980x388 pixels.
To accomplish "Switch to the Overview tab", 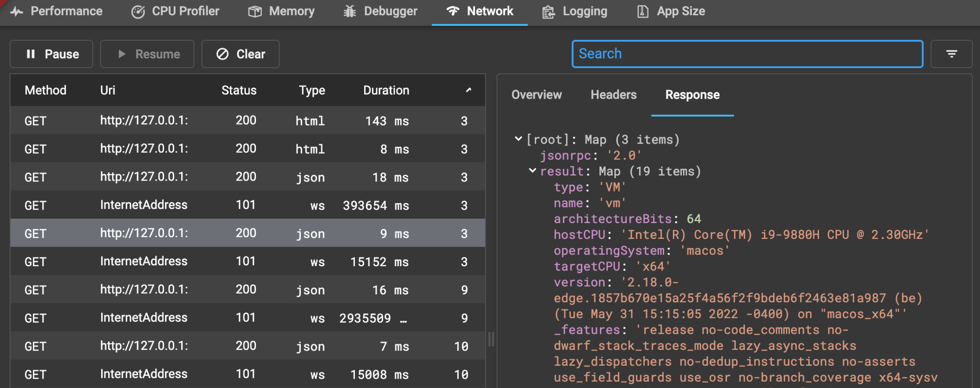I will point(537,95).
